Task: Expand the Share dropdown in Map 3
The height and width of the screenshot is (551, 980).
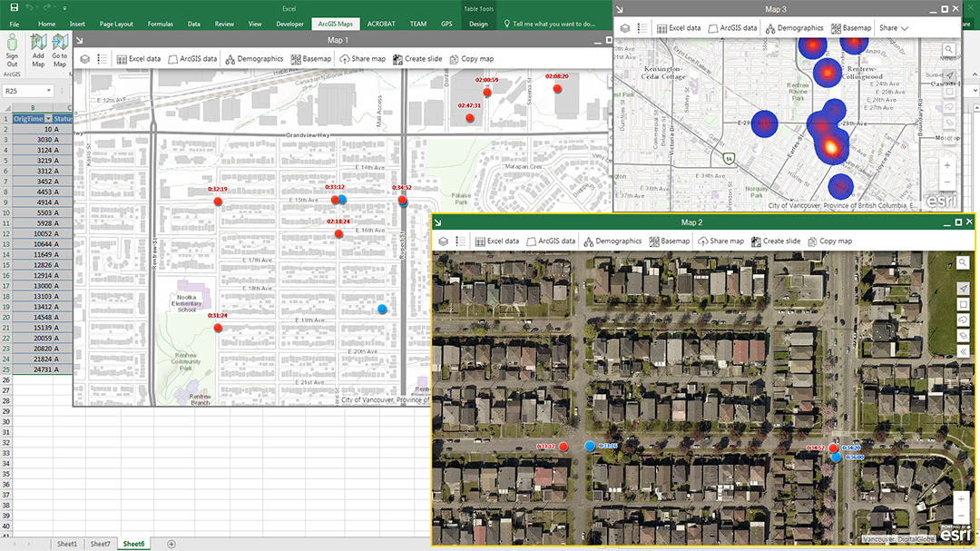Action: [894, 28]
